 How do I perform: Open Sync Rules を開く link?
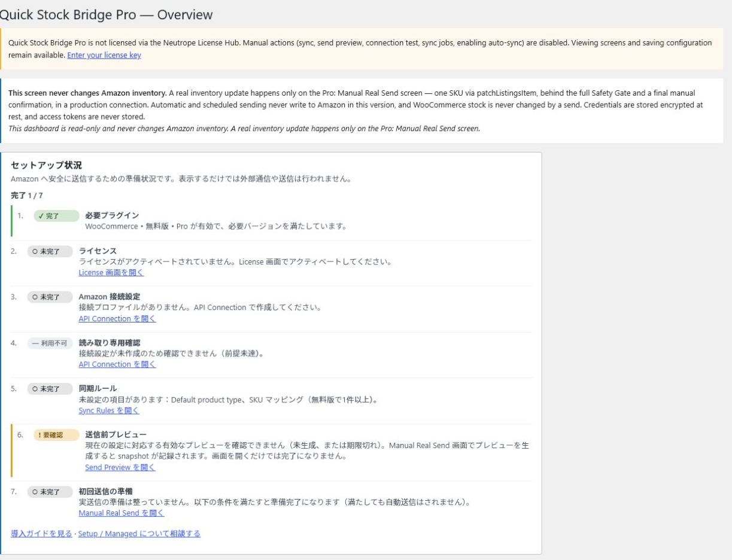(x=109, y=410)
